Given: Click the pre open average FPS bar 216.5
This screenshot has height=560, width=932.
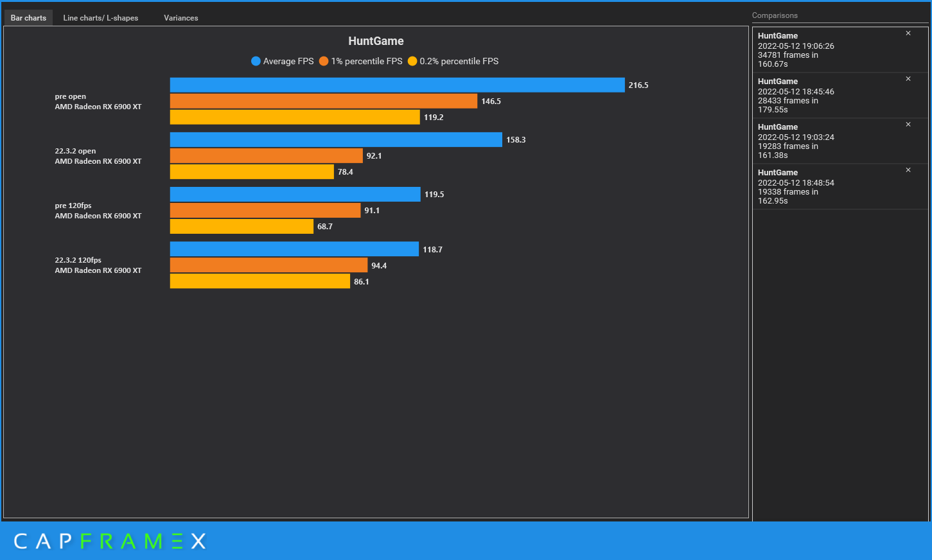Looking at the screenshot, I should coord(397,85).
